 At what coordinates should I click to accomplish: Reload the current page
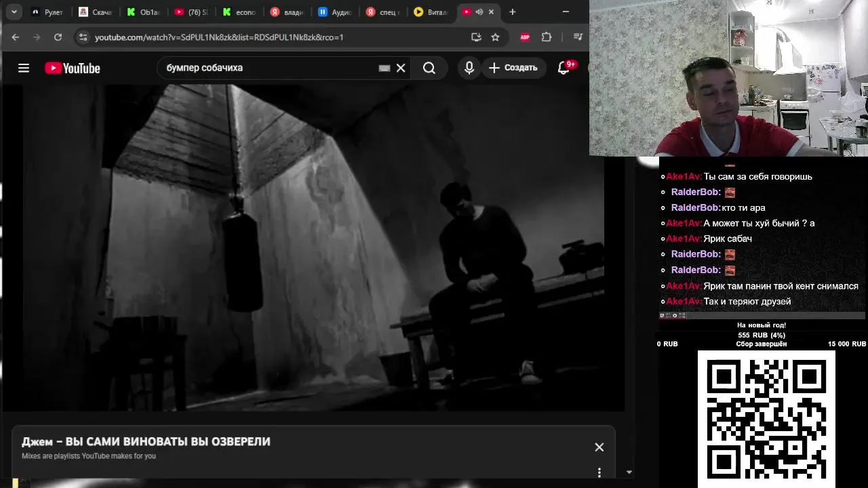coord(58,37)
